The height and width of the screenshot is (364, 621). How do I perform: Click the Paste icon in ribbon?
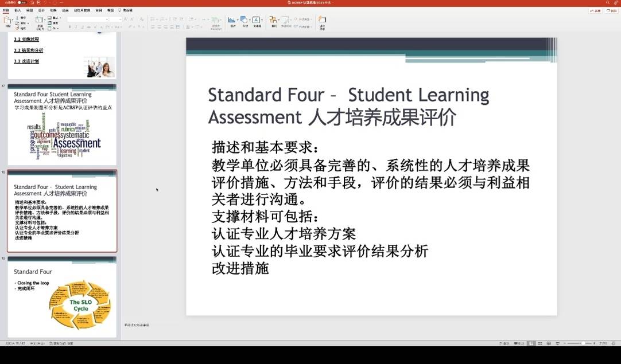point(8,21)
